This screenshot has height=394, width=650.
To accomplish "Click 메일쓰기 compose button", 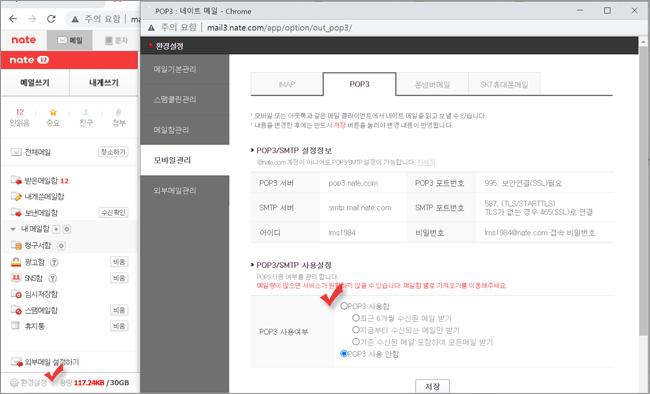I will 35,83.
